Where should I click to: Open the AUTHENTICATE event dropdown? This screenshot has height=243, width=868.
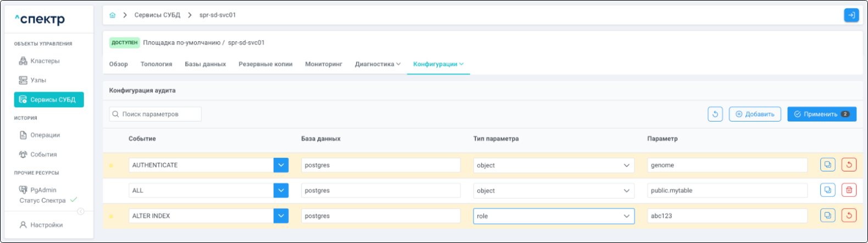(x=281, y=165)
